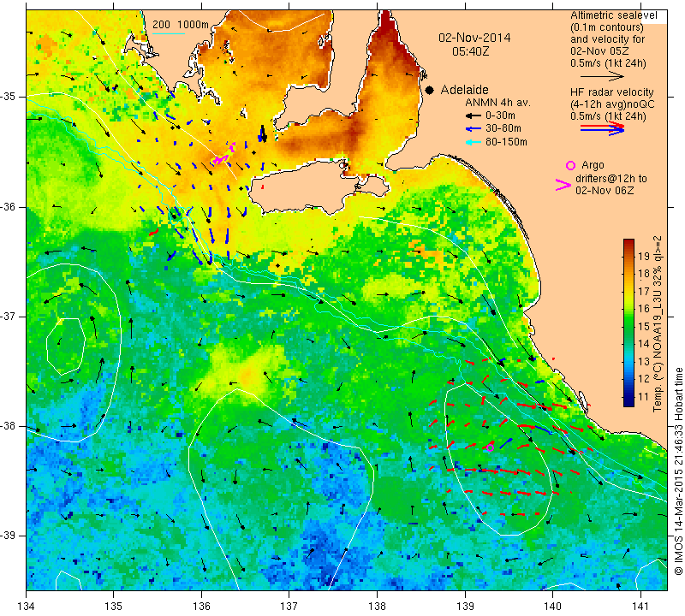Click the longitude axis label 137
The image size is (685, 616).
coord(289,607)
